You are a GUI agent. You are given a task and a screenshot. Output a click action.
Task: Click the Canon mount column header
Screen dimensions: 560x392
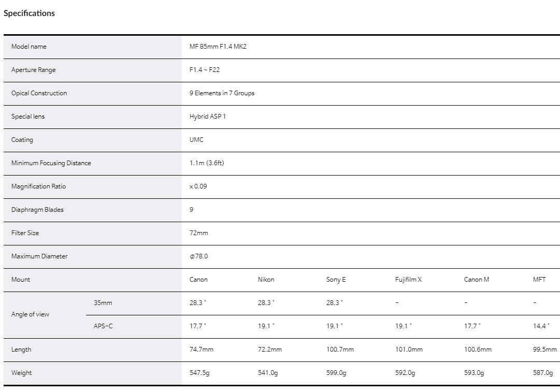coord(198,280)
